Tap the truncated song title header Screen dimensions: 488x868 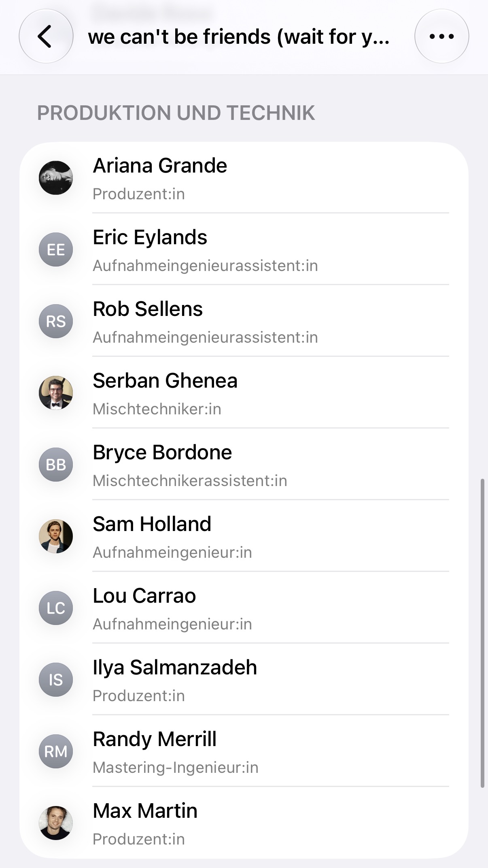pyautogui.click(x=239, y=37)
